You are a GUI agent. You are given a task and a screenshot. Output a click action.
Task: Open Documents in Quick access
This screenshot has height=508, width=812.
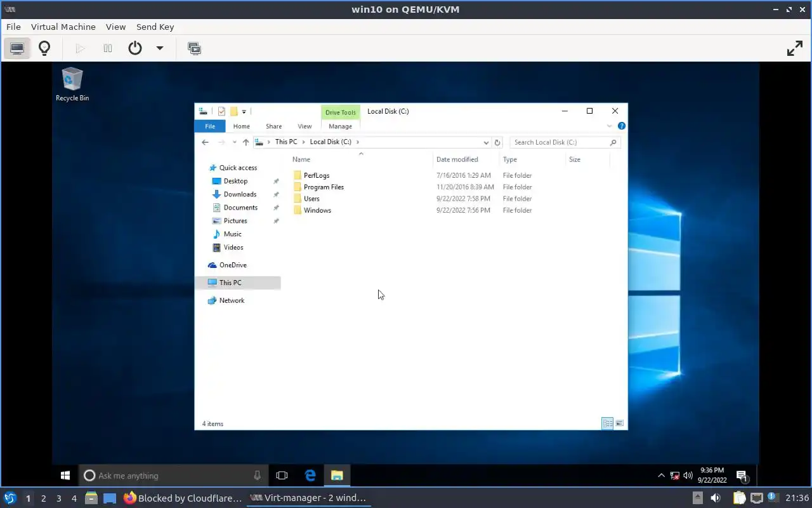[x=240, y=208]
